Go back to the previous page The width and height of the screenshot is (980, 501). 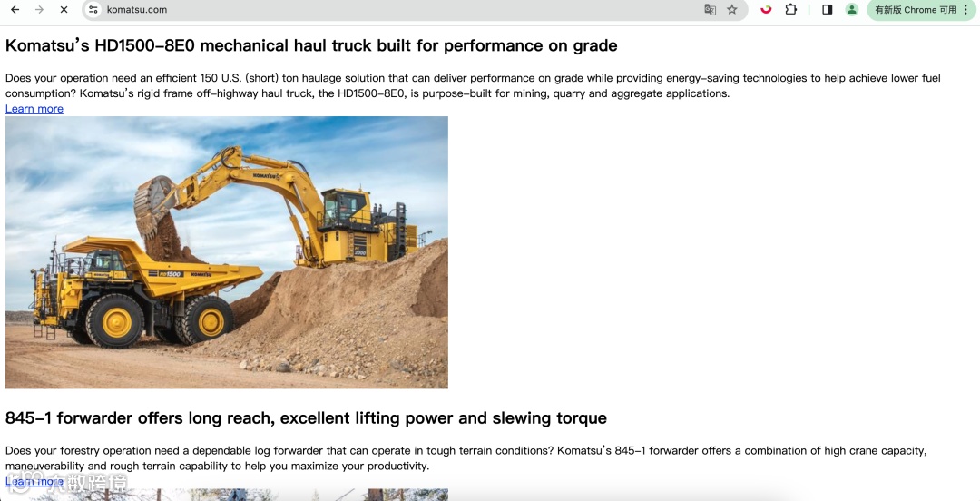tap(15, 9)
